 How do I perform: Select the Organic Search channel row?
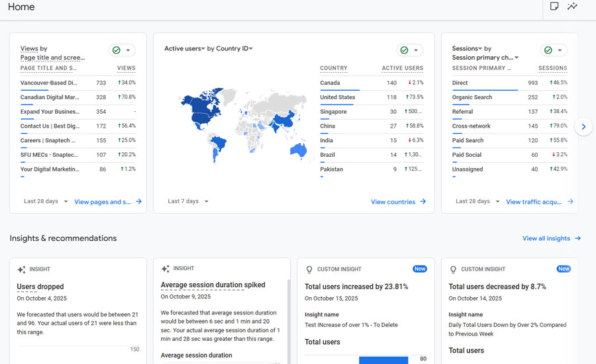(x=510, y=97)
